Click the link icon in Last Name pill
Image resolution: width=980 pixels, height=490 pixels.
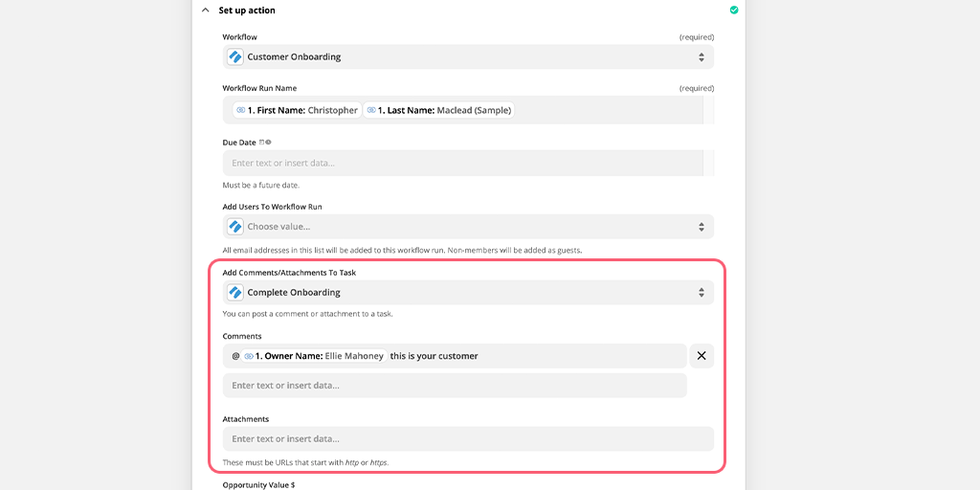(371, 110)
